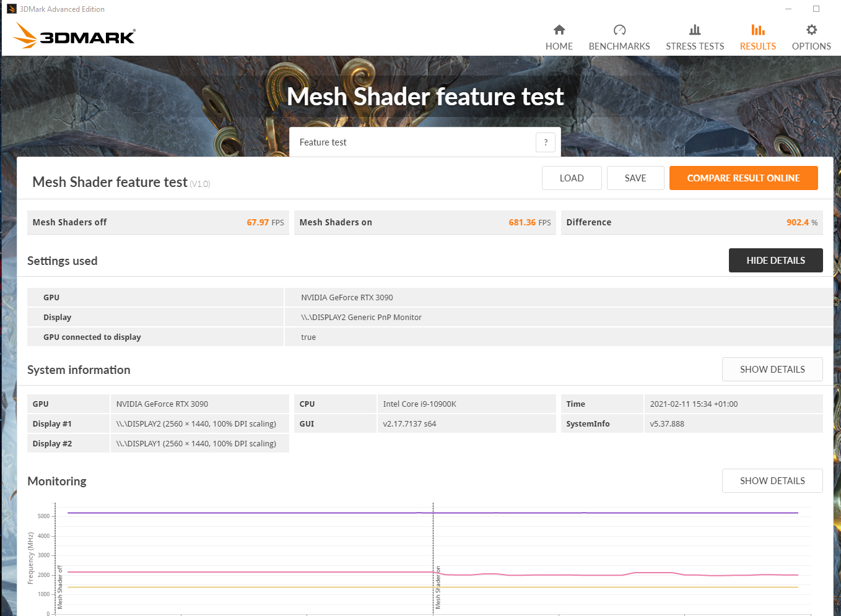Load a saved result with LOAD

tap(572, 178)
